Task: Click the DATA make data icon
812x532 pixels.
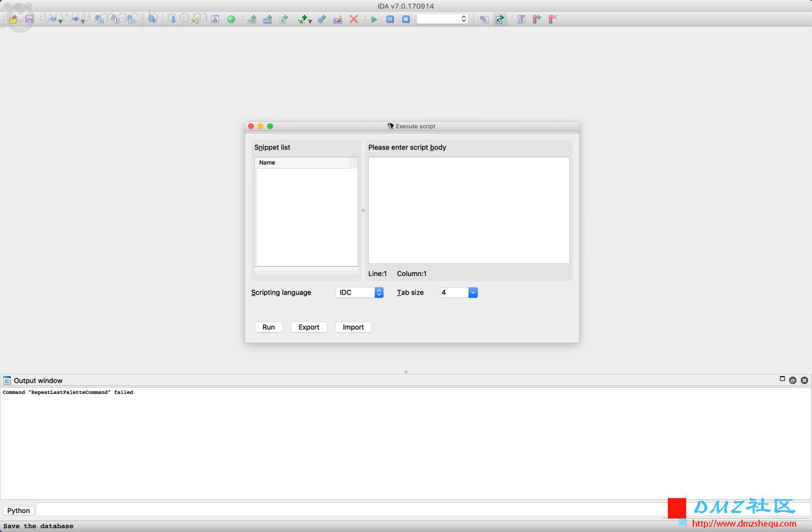Action: 268,19
